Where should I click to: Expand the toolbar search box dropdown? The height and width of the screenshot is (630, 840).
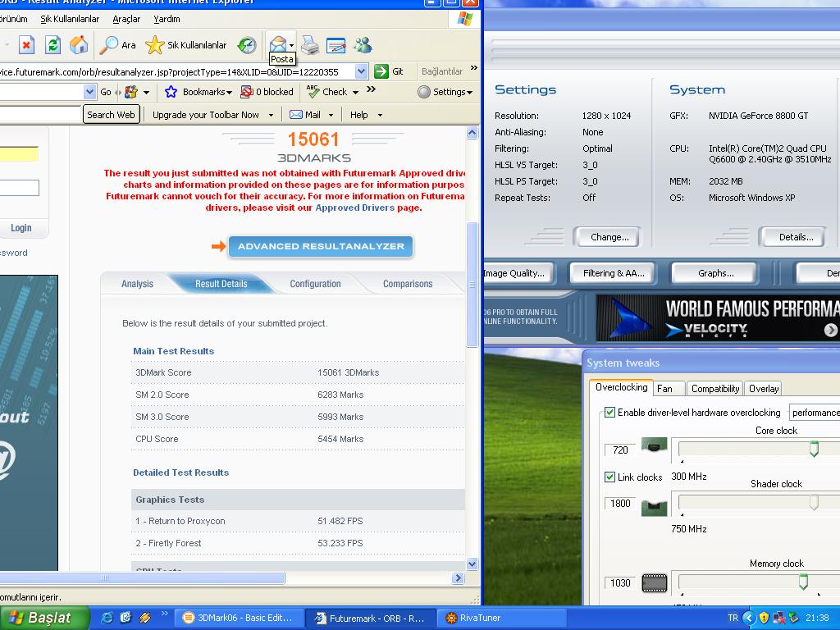point(89,92)
